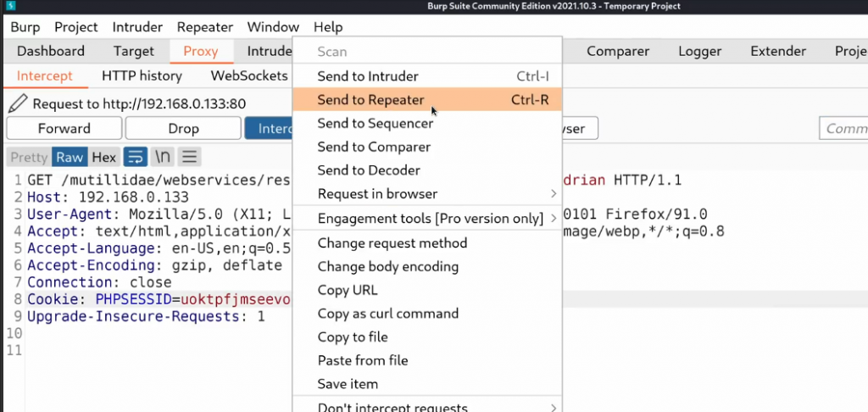This screenshot has width=868, height=412.
Task: Click the show non-printable characters \n icon
Action: coord(162,157)
